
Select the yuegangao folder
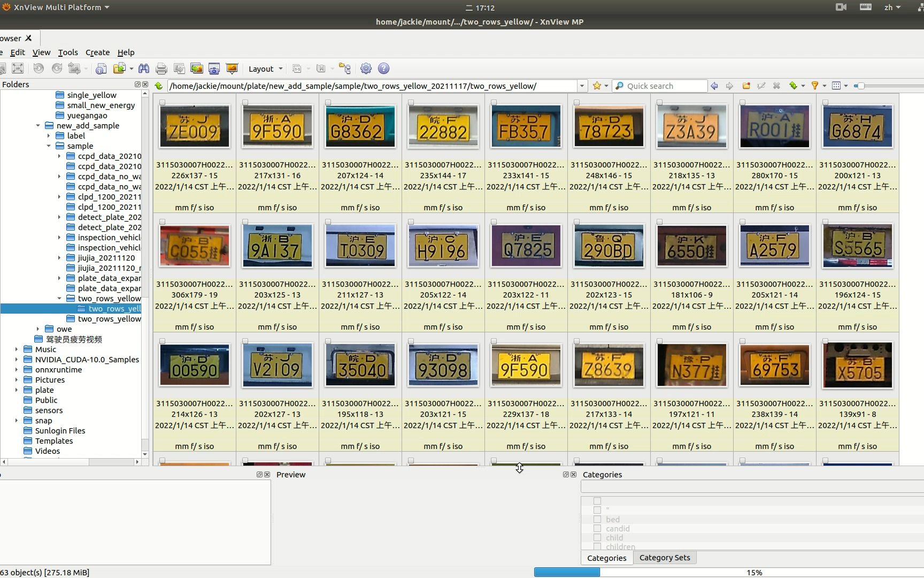click(x=87, y=116)
